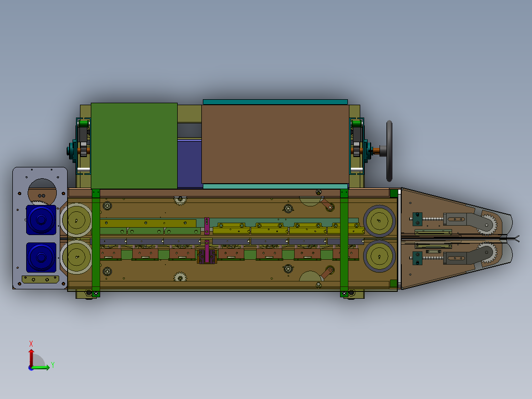The height and width of the screenshot is (399, 532).
Task: Select the lower blue motor
Action: pos(41,257)
